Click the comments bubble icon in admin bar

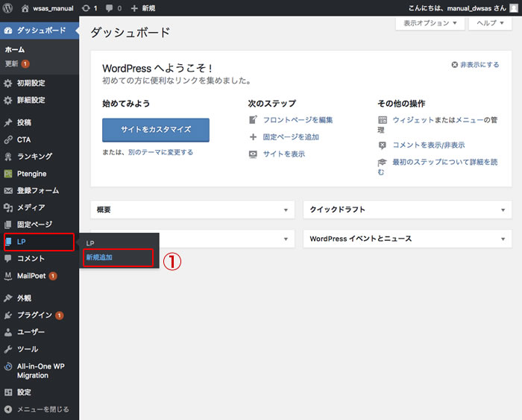pos(109,8)
